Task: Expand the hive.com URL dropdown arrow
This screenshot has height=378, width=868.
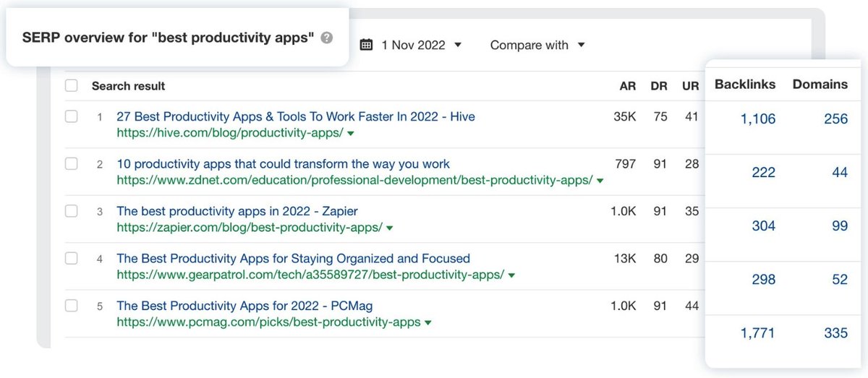Action: click(351, 134)
